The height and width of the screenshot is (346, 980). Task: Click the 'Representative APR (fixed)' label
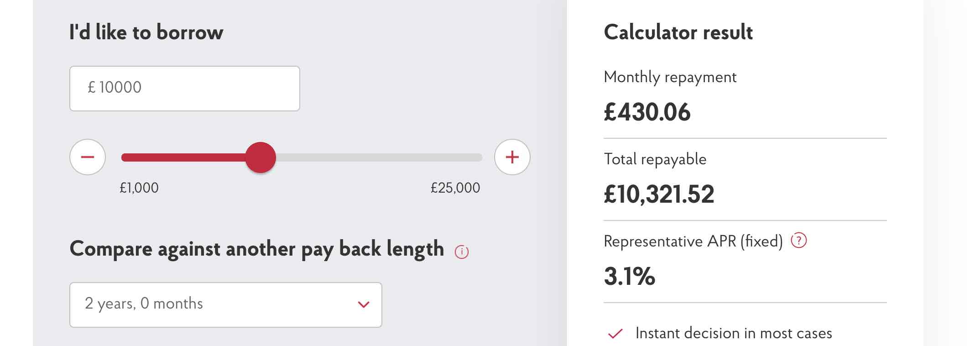(693, 241)
